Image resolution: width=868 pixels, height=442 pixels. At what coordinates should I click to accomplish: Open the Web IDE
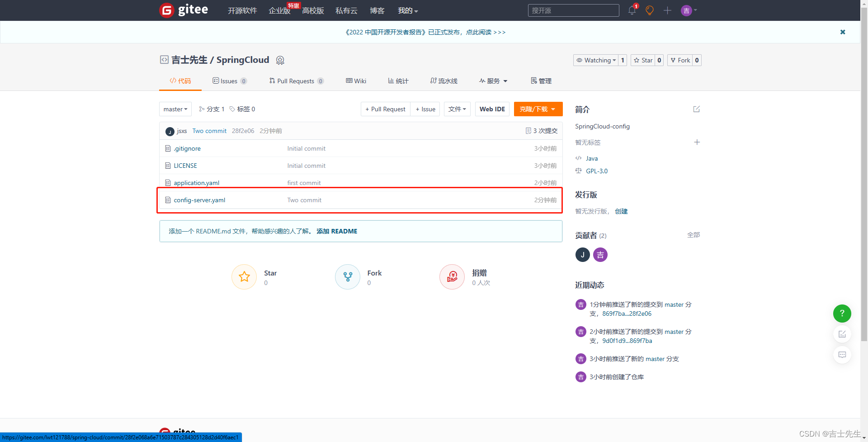pos(492,109)
